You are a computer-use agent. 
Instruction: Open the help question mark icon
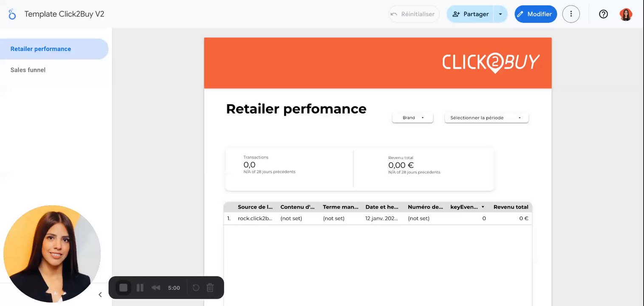coord(603,14)
